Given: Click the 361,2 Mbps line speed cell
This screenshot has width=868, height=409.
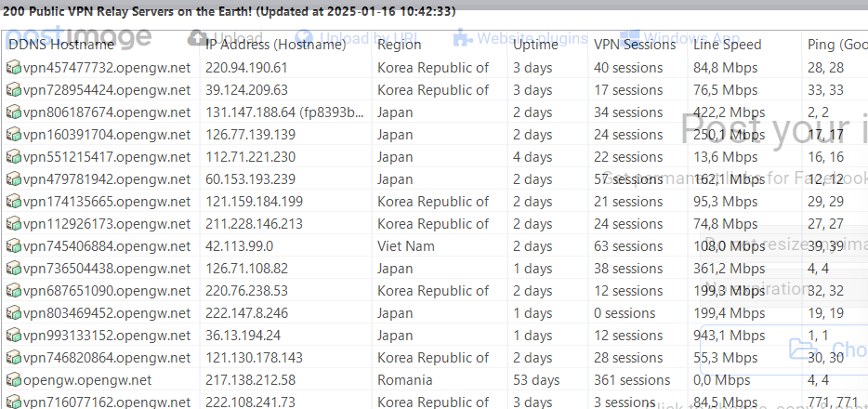Looking at the screenshot, I should click(729, 269).
